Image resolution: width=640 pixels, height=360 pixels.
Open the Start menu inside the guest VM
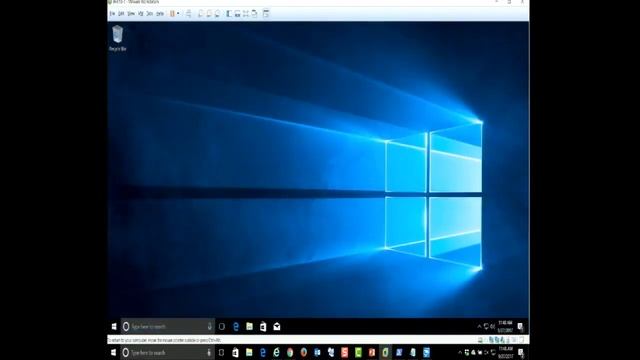(x=114, y=327)
